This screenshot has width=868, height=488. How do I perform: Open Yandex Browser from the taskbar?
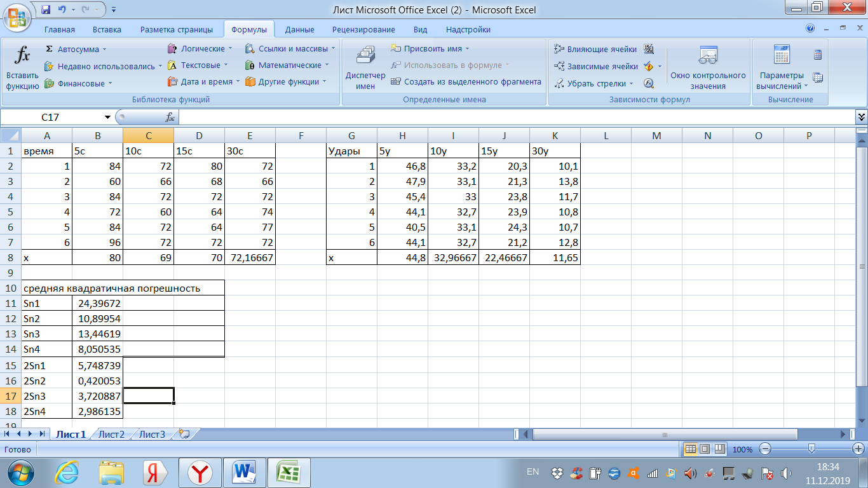[200, 473]
